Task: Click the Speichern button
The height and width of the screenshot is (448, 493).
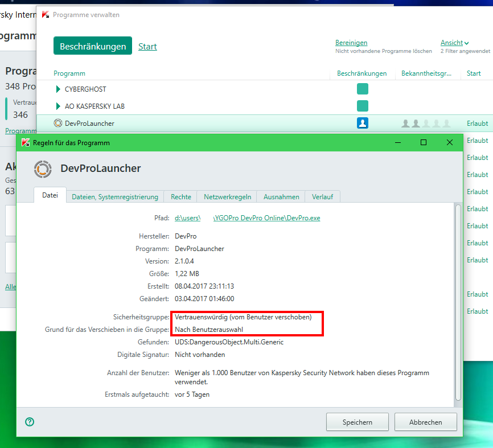Action: coord(357,422)
